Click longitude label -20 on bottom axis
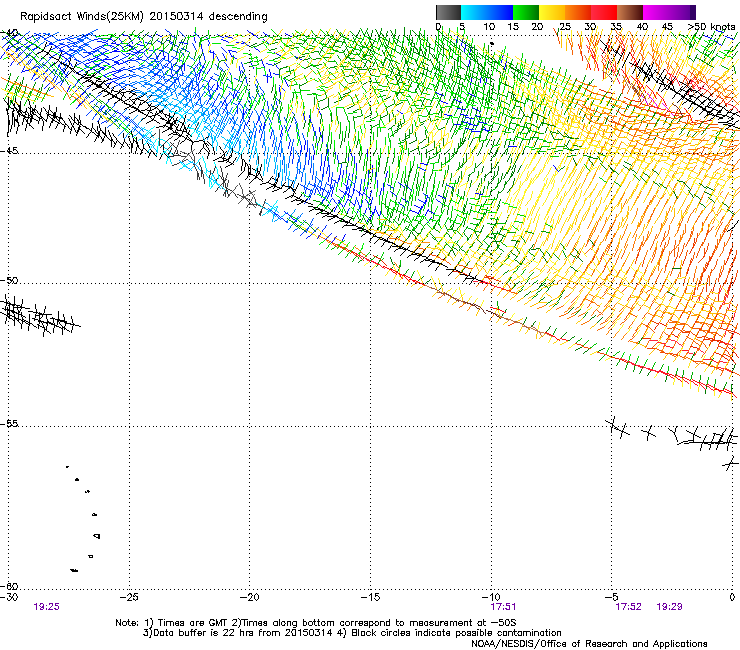The height and width of the screenshot is (650, 740). [249, 597]
